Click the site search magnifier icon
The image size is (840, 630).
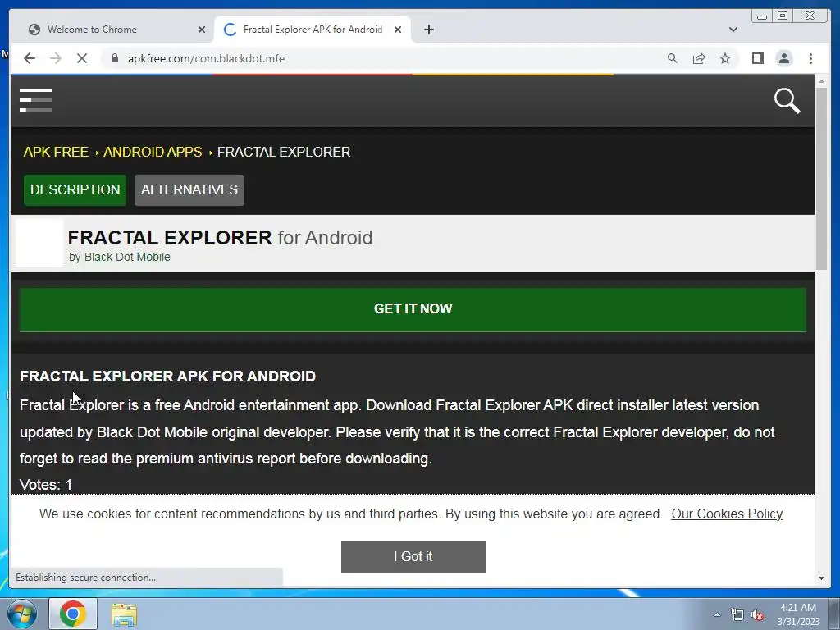click(x=787, y=101)
